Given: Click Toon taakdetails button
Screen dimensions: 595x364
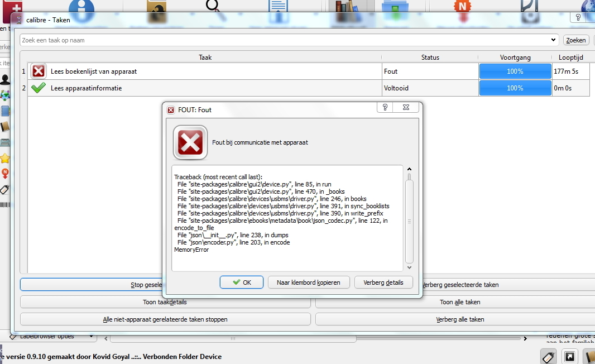Looking at the screenshot, I should [x=165, y=302].
